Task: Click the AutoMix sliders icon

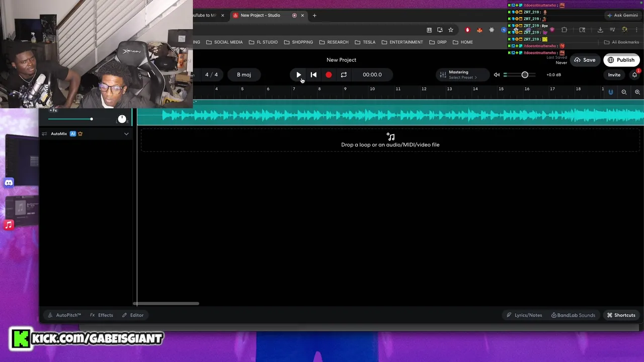Action: [44, 134]
